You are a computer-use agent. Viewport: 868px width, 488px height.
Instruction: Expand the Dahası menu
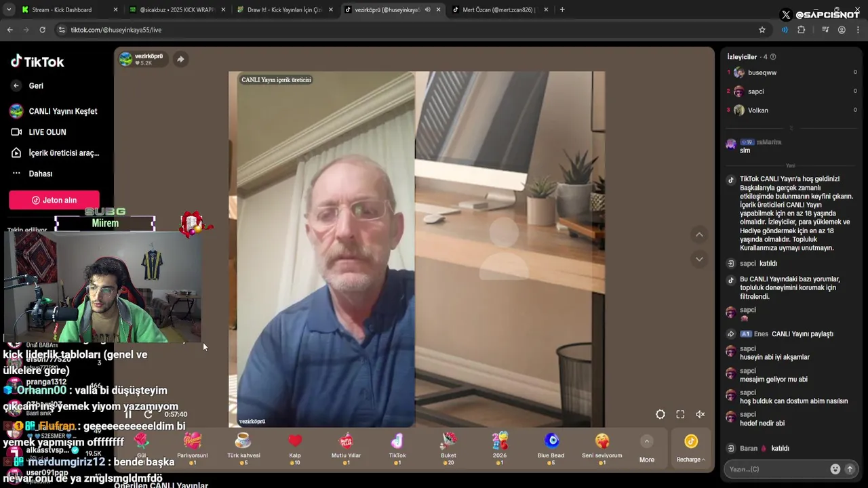(32, 174)
